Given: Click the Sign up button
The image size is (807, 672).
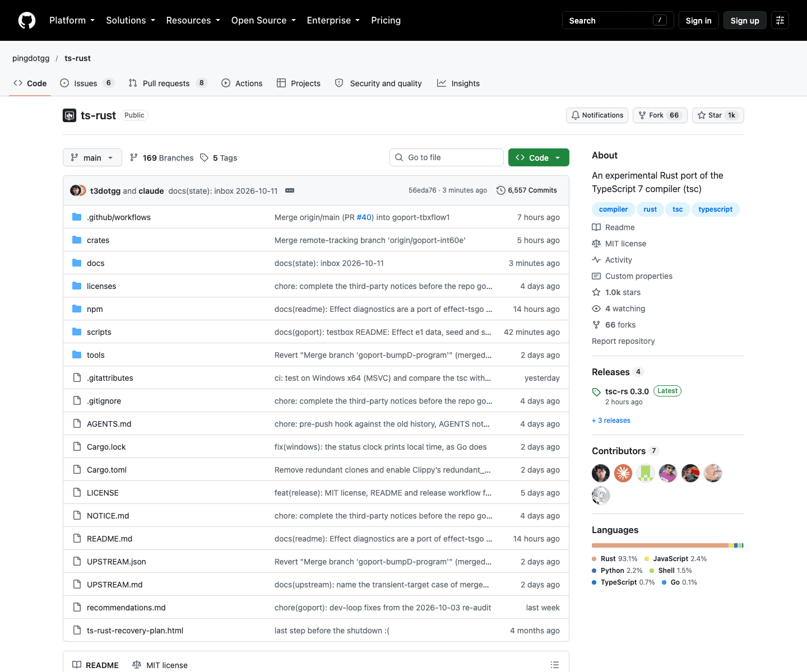Looking at the screenshot, I should [x=745, y=21].
